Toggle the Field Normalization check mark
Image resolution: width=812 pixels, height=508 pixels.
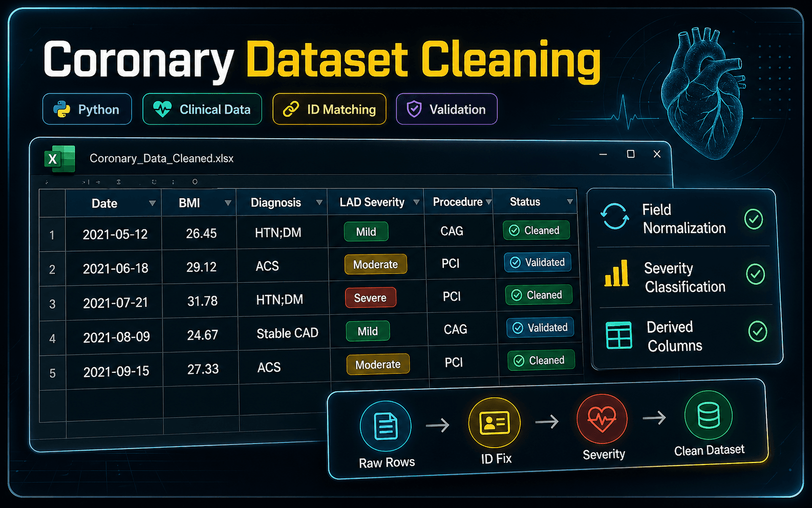pos(754,219)
